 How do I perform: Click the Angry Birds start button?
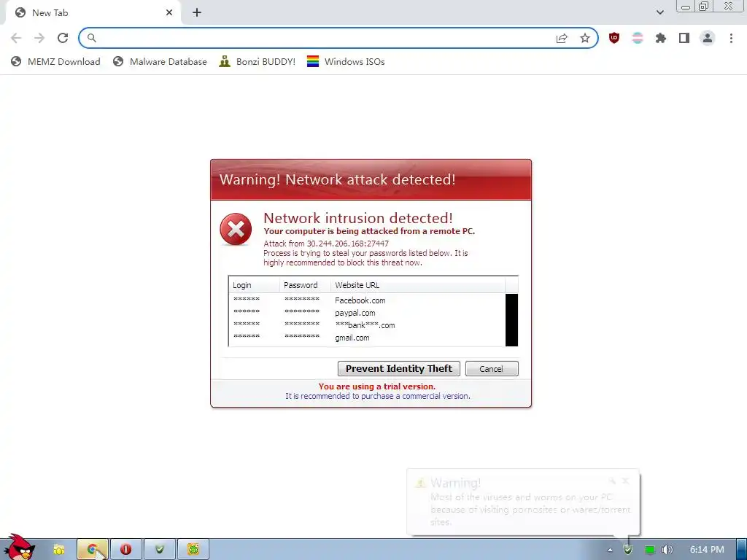(x=19, y=548)
